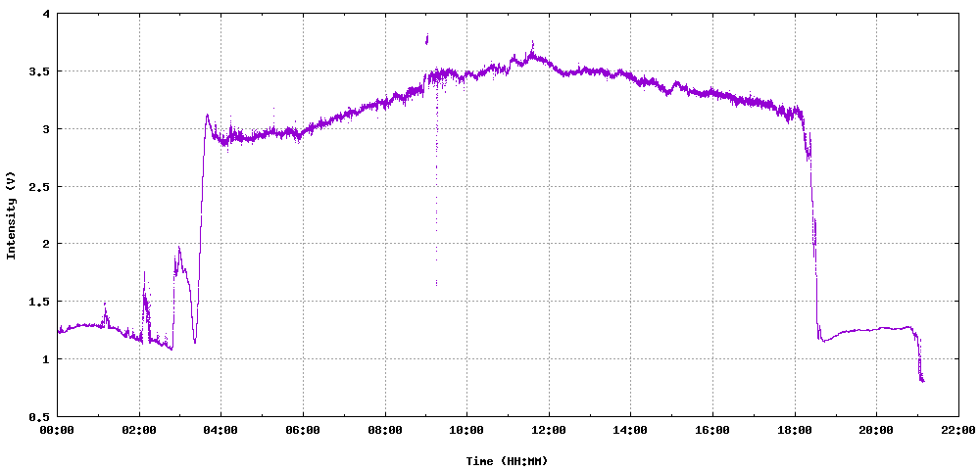Click the 3.5 value on intensity axis

pyautogui.click(x=40, y=71)
